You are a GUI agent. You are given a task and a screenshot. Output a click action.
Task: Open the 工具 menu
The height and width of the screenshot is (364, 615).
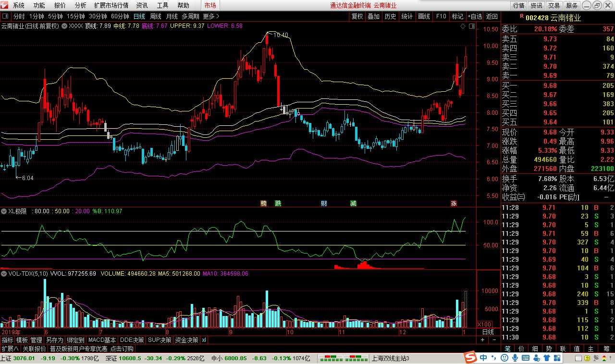click(x=163, y=6)
